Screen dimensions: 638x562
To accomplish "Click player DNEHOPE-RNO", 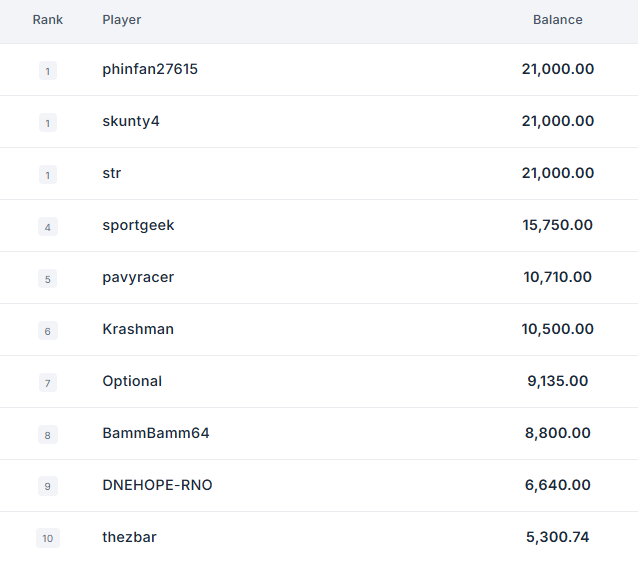I will pyautogui.click(x=157, y=485).
